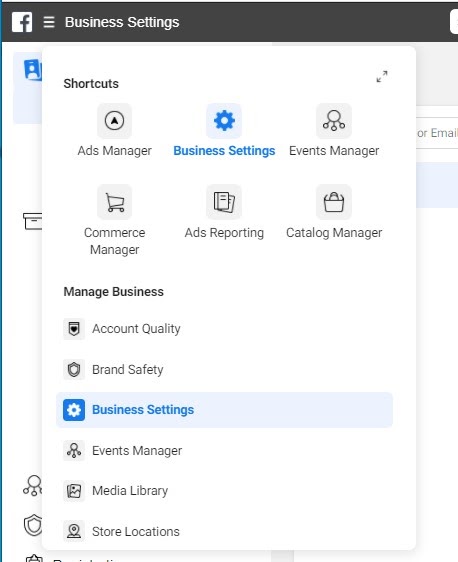
Task: Click the Catalog Manager label
Action: pyautogui.click(x=334, y=233)
